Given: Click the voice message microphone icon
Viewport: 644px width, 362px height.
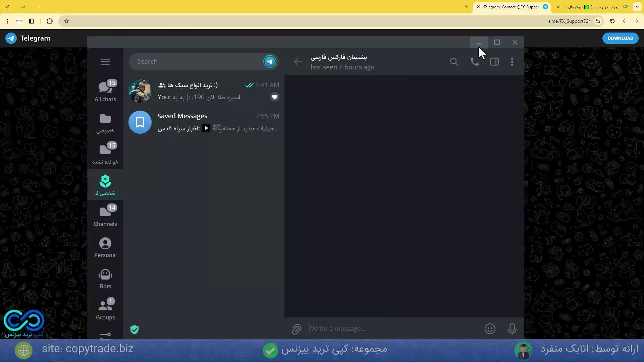Looking at the screenshot, I should 512,328.
